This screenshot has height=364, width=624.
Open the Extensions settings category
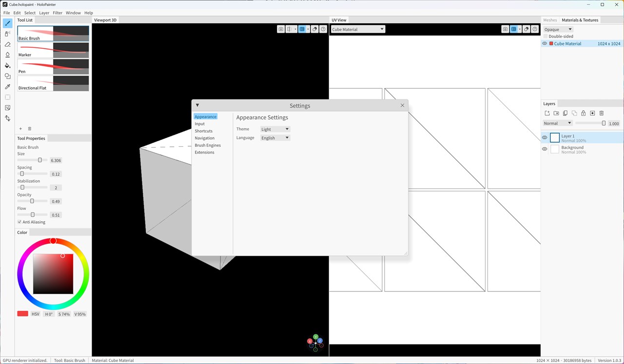coord(204,153)
